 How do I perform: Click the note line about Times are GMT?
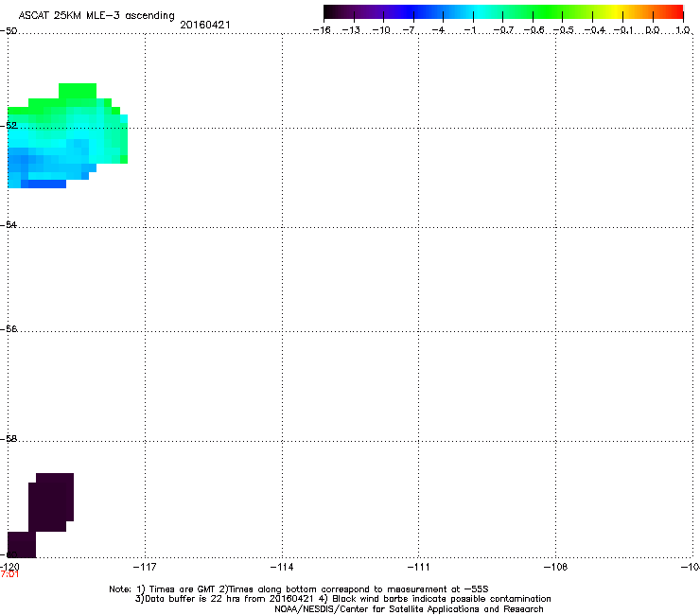tap(299, 589)
